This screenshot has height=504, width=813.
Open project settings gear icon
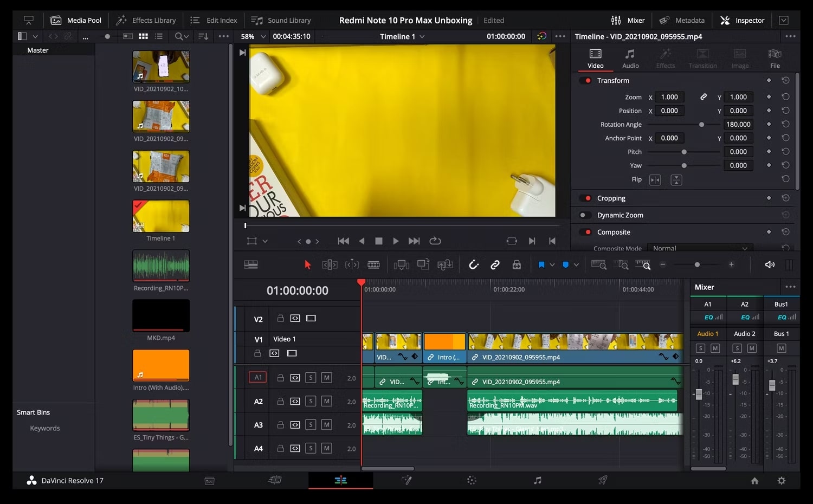coord(781,481)
